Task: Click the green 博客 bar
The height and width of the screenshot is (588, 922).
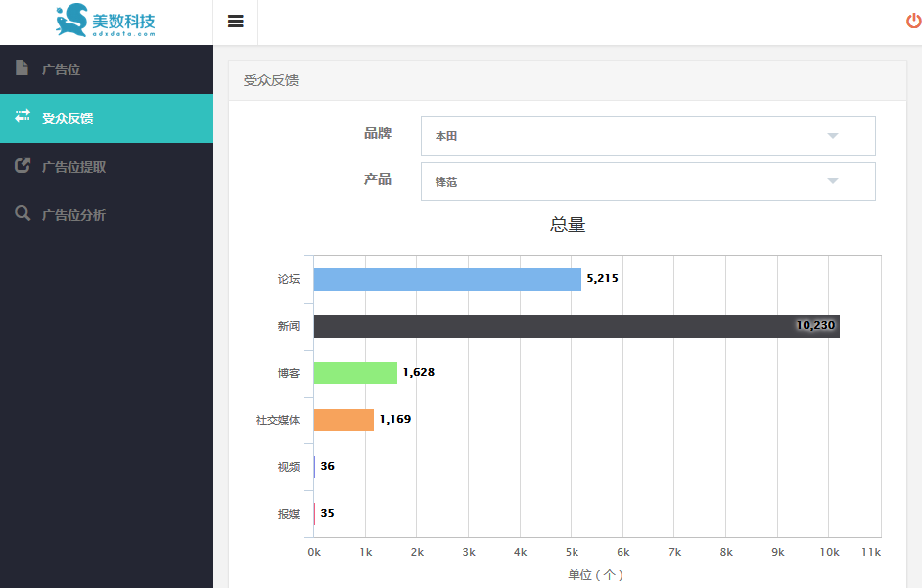Action: pyautogui.click(x=355, y=374)
